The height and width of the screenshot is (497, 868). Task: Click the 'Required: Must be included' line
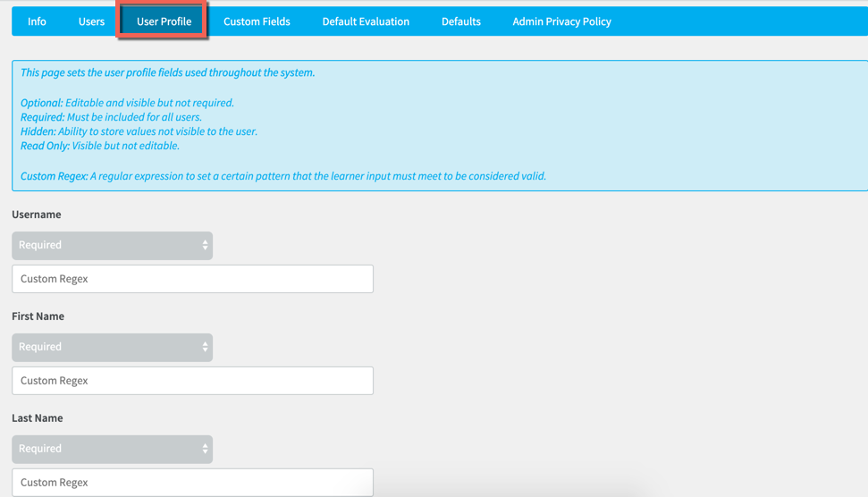click(x=111, y=117)
